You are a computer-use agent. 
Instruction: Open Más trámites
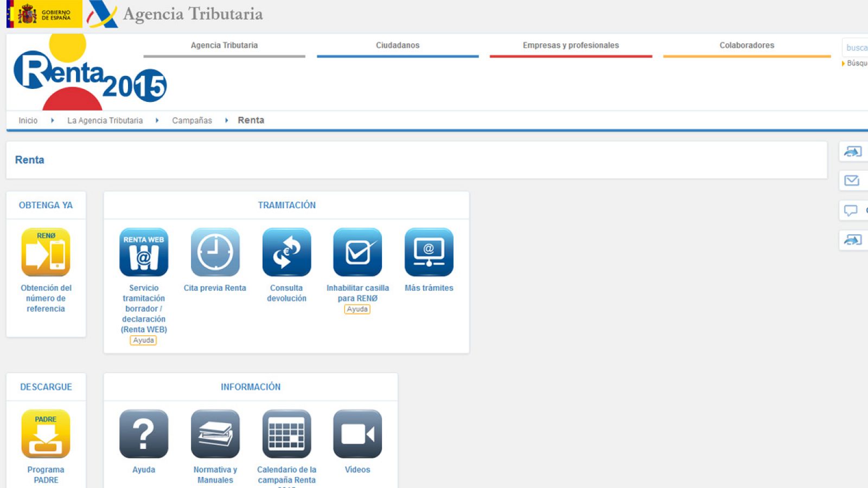tap(429, 252)
